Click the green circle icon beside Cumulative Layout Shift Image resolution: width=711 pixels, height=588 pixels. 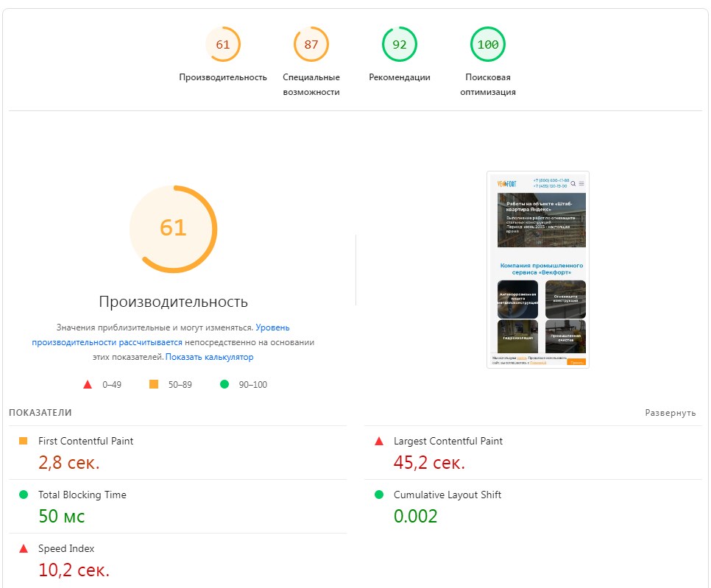pos(378,495)
